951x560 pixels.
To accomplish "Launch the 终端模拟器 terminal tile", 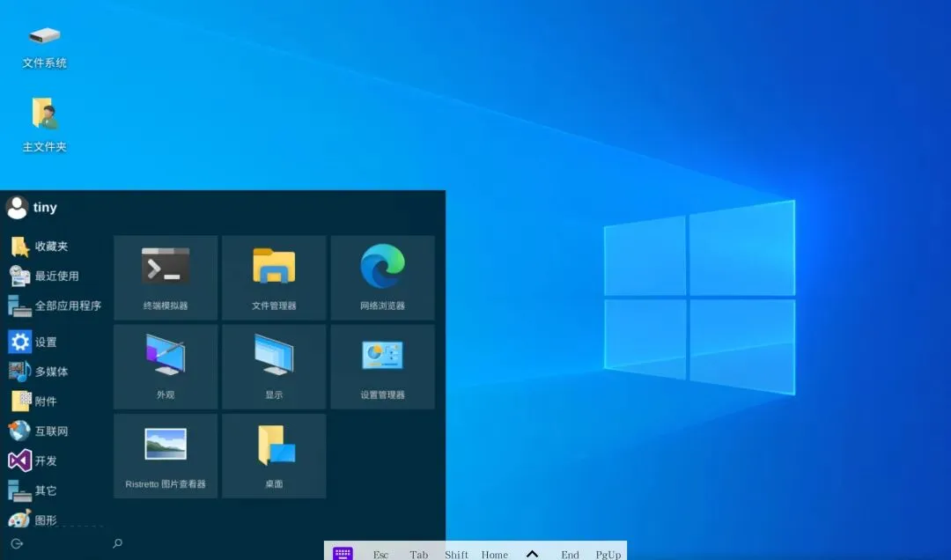I will 166,278.
